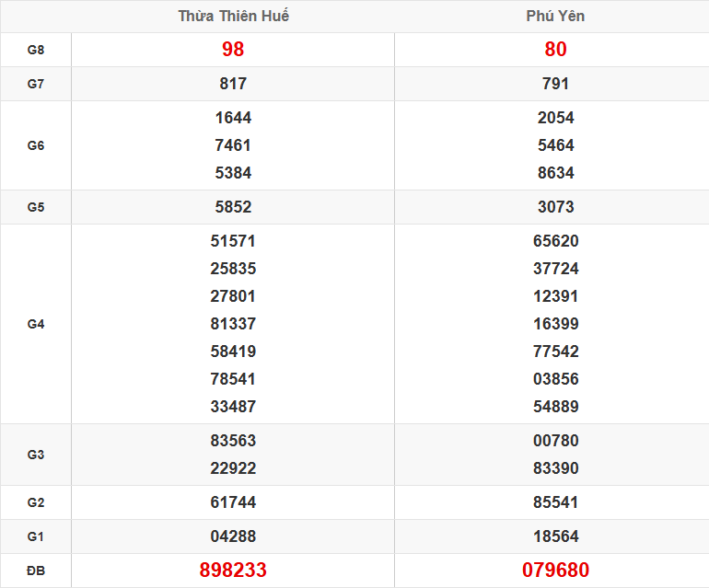Click the G1 number 18564

click(x=555, y=536)
